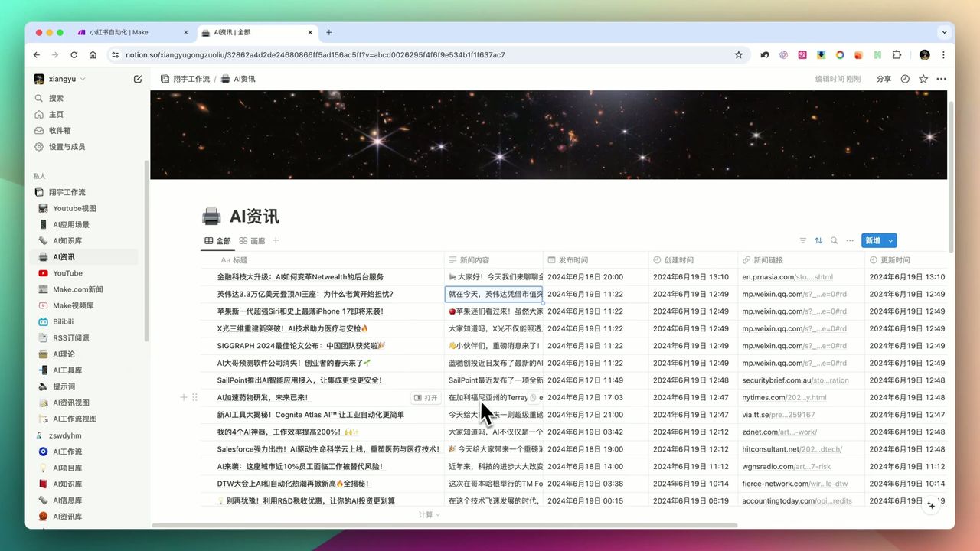Screen dimensions: 980x551
Task: Add a new view with the plus icon
Action: 276,240
